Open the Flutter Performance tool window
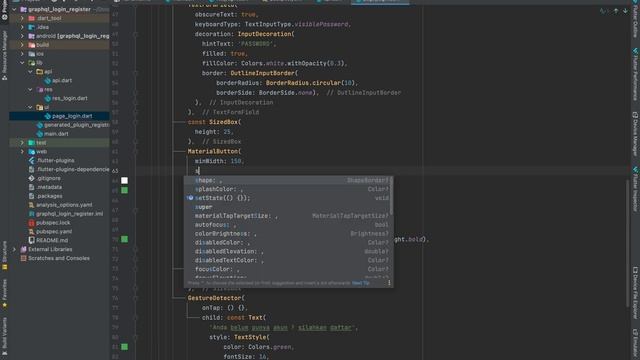This screenshot has height=360, width=640. [x=636, y=74]
